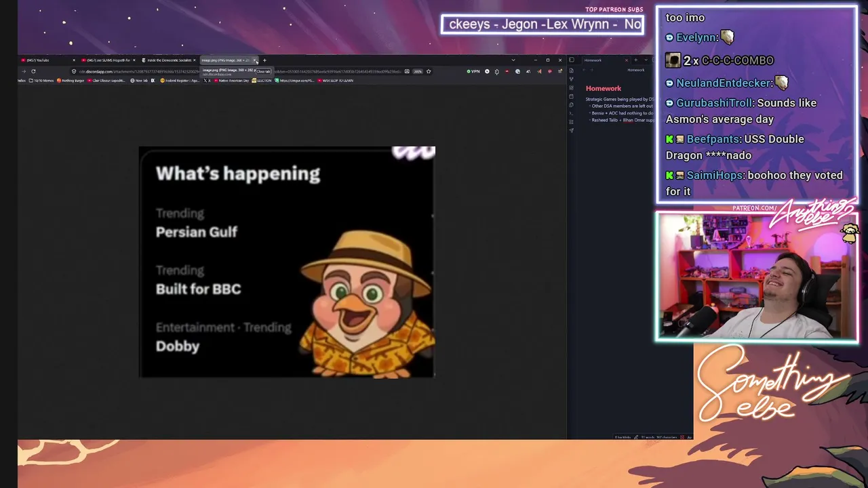This screenshot has width=868, height=488.
Task: Open the 10/10 Memes bookmark folder
Action: pyautogui.click(x=41, y=81)
